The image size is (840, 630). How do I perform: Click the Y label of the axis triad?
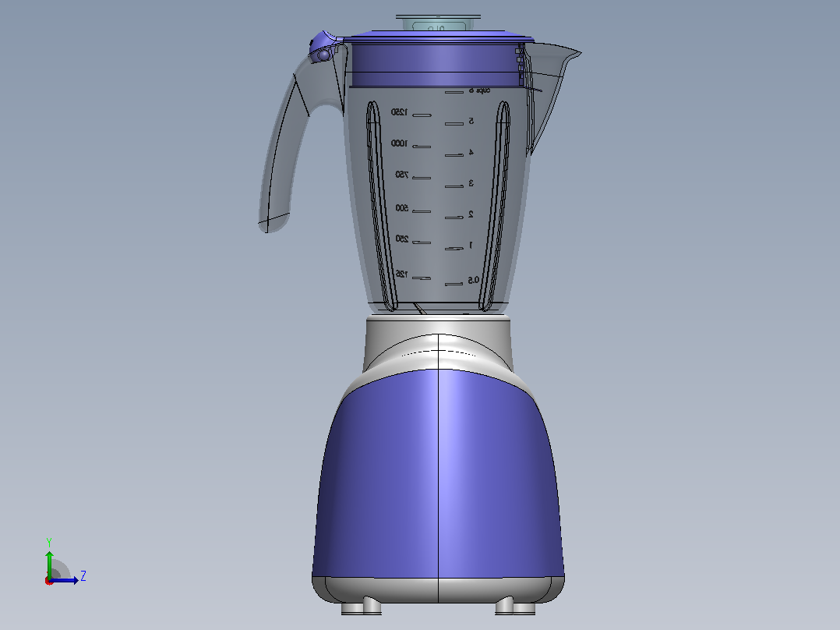[49, 543]
